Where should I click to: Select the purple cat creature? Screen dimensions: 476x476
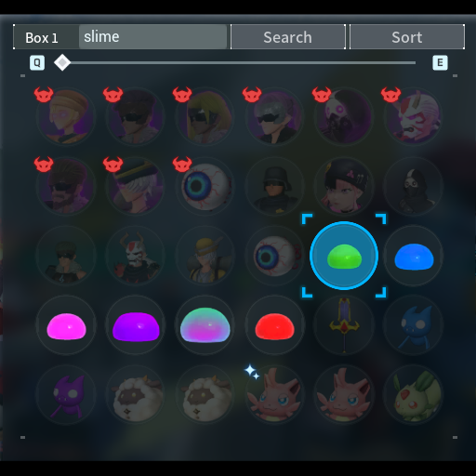point(66,395)
